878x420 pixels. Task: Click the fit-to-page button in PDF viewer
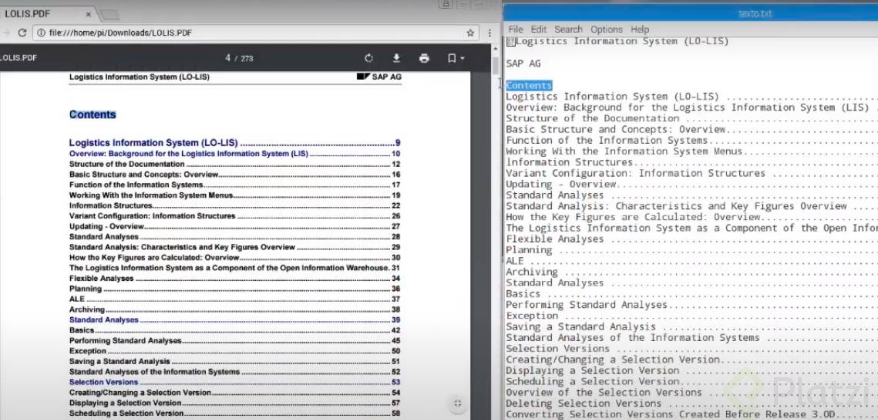click(457, 403)
